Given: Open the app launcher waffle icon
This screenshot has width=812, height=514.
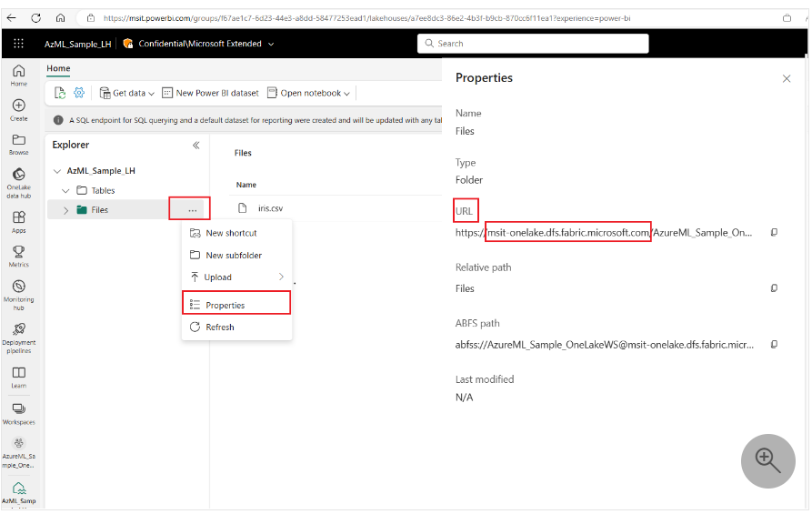Looking at the screenshot, I should click(x=19, y=44).
